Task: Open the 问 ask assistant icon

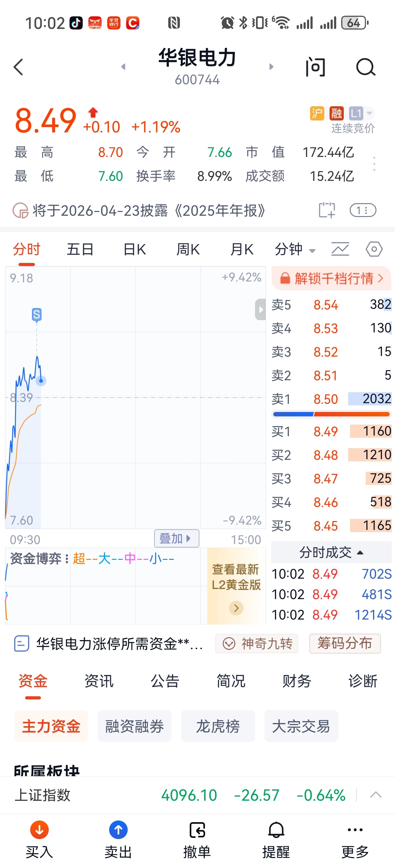Action: click(x=315, y=67)
